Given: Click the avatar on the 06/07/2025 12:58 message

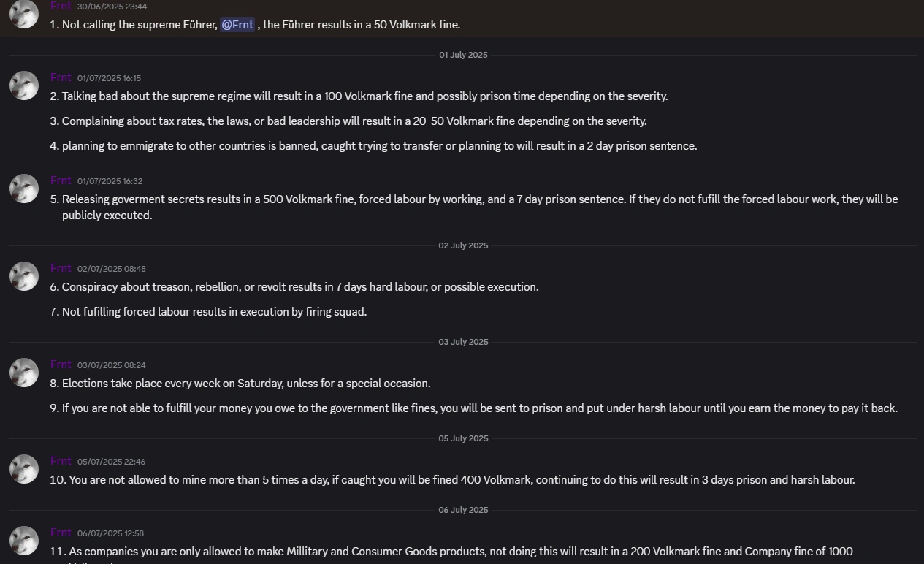Looking at the screenshot, I should click(24, 541).
